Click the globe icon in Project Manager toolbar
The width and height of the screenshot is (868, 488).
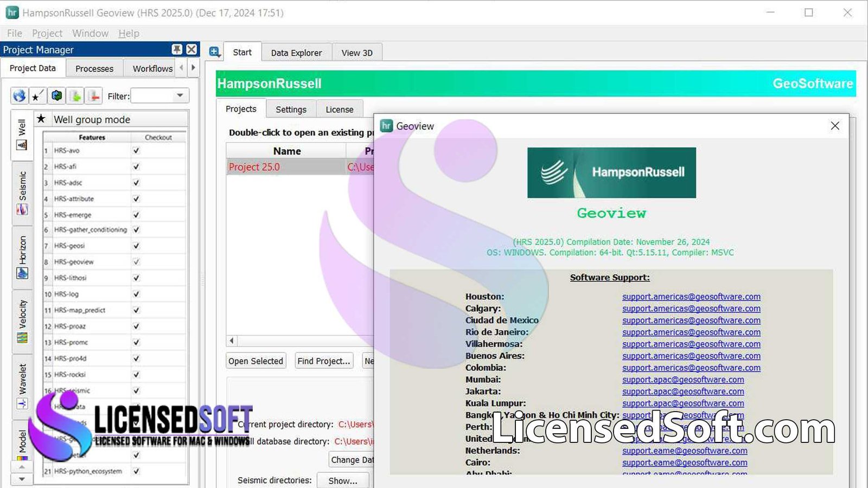20,96
